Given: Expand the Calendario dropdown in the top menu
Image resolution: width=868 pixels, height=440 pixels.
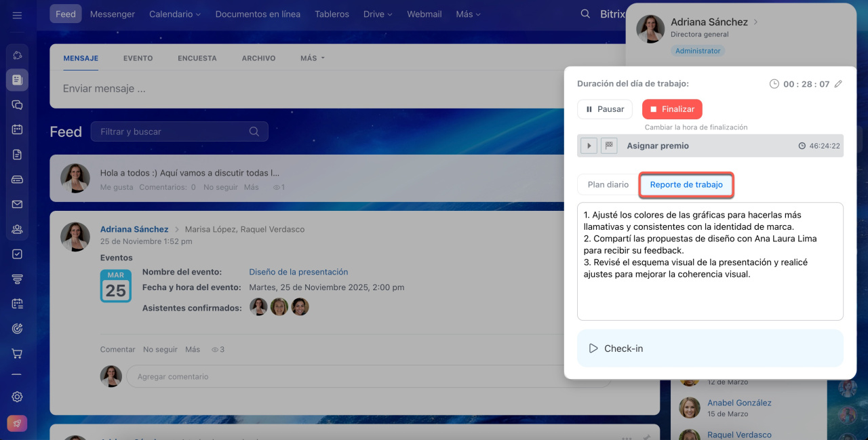Looking at the screenshot, I should pos(174,14).
